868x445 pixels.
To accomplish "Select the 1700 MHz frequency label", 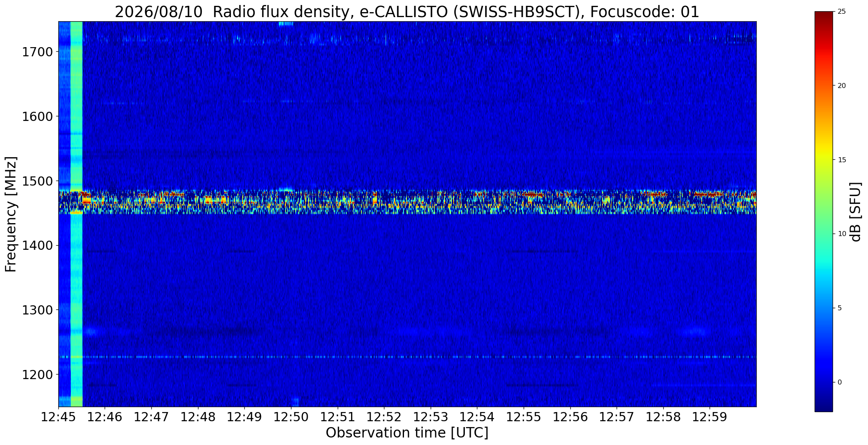I will [37, 52].
